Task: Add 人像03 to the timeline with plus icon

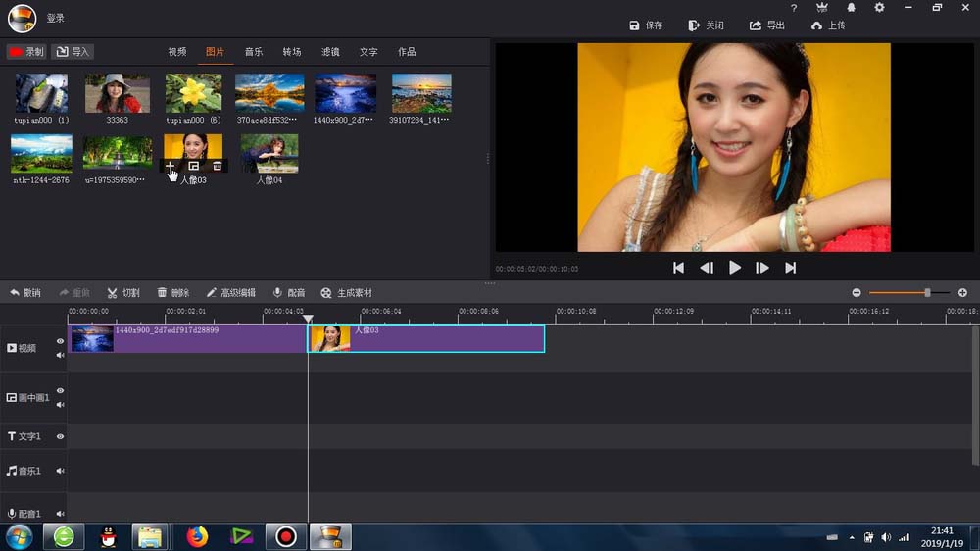Action: pos(170,166)
